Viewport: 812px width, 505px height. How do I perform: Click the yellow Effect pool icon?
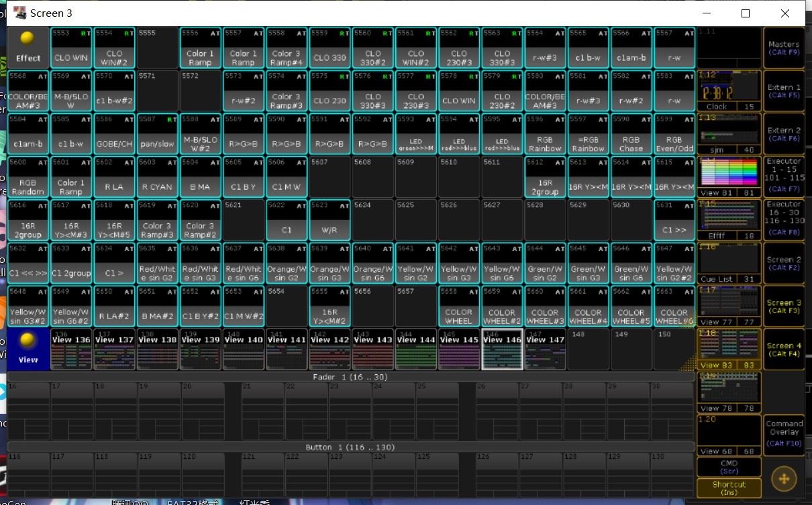click(28, 47)
